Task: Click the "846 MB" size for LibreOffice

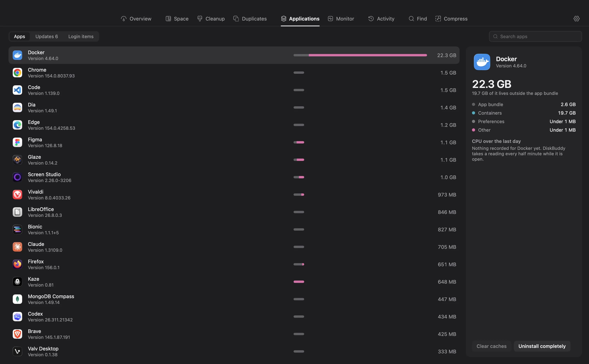Action: pyautogui.click(x=447, y=212)
